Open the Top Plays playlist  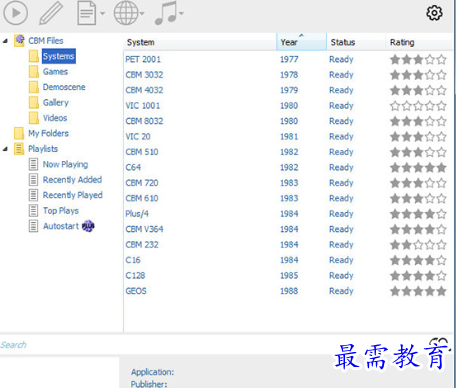coord(61,211)
